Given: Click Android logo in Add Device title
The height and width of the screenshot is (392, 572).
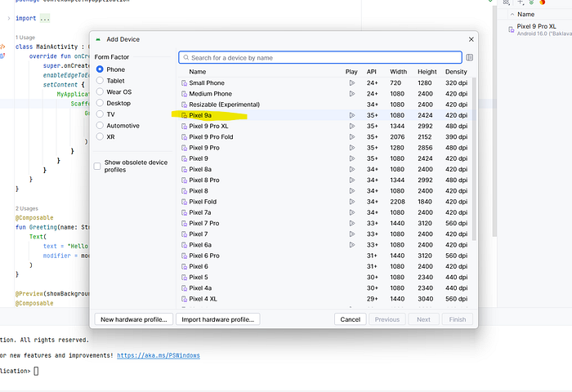Looking at the screenshot, I should (98, 39).
